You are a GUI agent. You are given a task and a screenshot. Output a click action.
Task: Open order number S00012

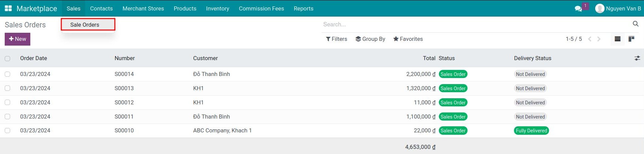pos(124,103)
